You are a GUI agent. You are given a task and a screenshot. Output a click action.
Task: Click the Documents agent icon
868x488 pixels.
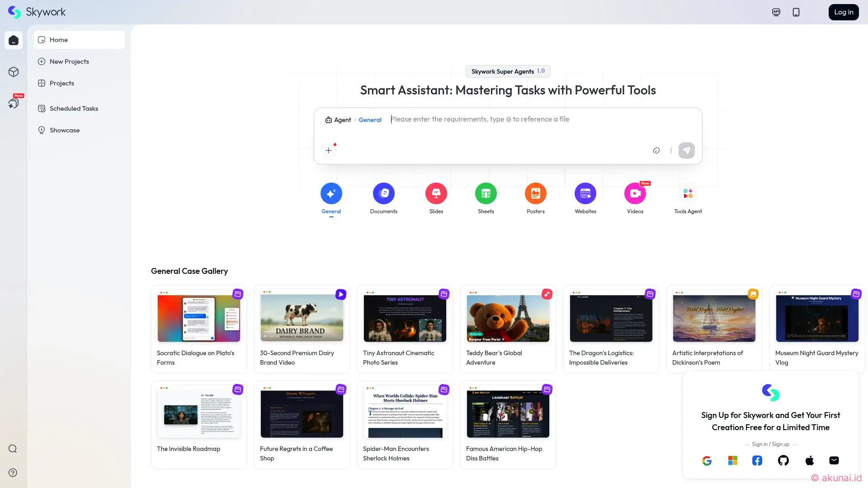383,194
